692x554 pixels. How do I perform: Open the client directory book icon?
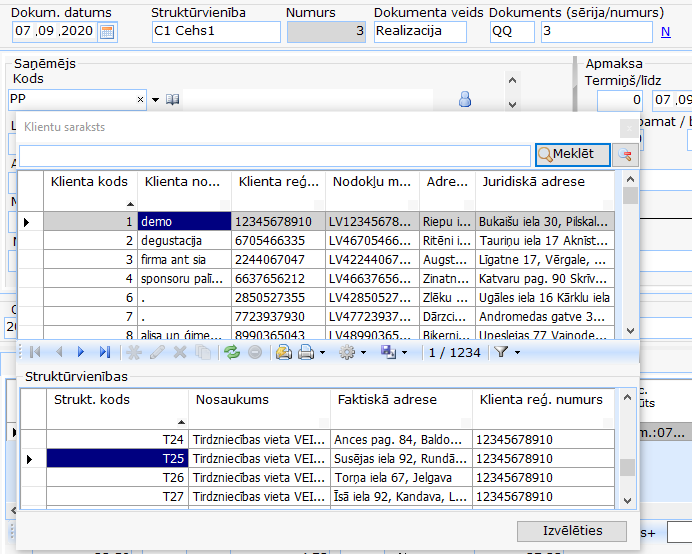(x=173, y=100)
